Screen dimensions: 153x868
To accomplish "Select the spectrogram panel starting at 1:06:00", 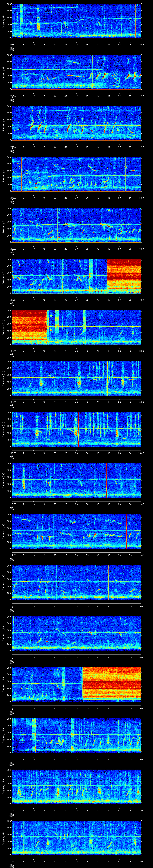I will click(76, 276).
